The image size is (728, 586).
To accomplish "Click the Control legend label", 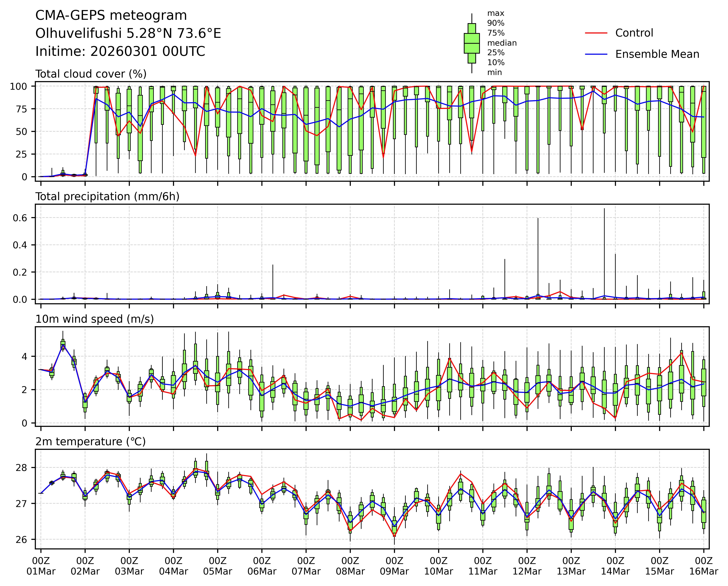I will pos(634,33).
